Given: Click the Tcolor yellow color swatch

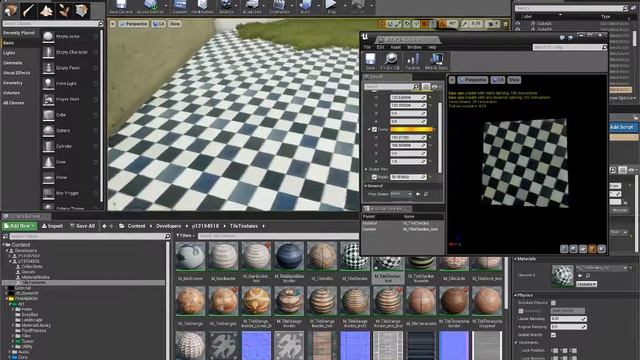Looking at the screenshot, I should [x=411, y=129].
